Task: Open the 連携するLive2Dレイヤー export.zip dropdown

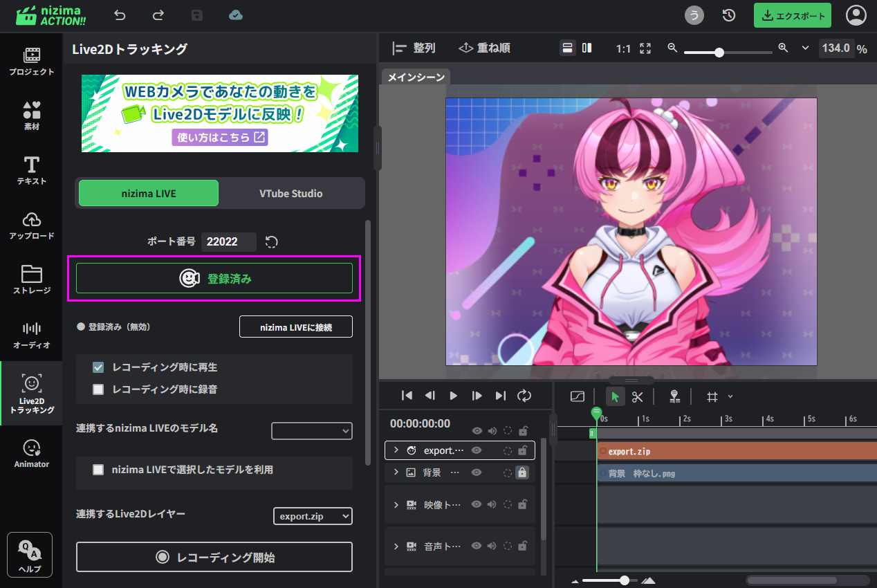Action: (313, 516)
